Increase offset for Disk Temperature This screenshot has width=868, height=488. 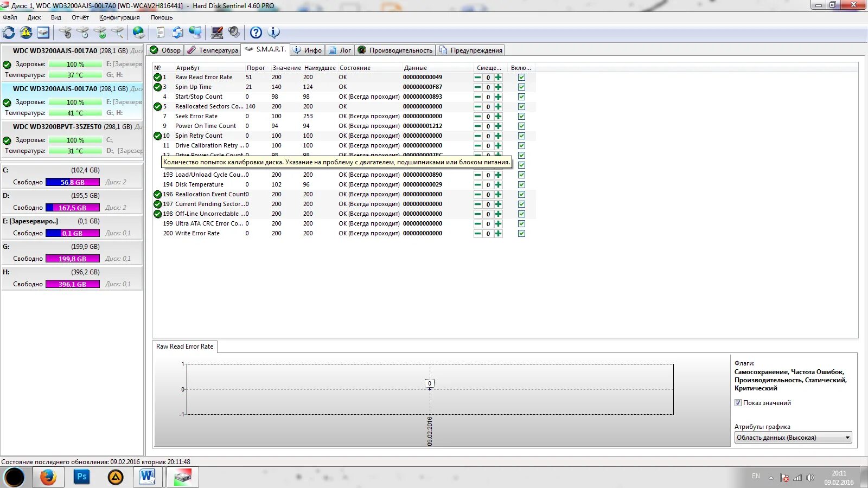[x=499, y=185]
